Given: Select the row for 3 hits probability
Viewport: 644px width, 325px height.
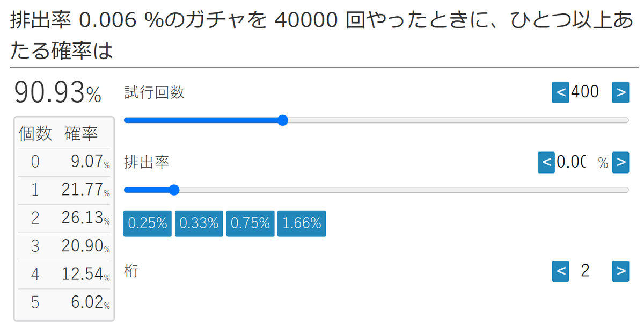Looking at the screenshot, I should (64, 246).
